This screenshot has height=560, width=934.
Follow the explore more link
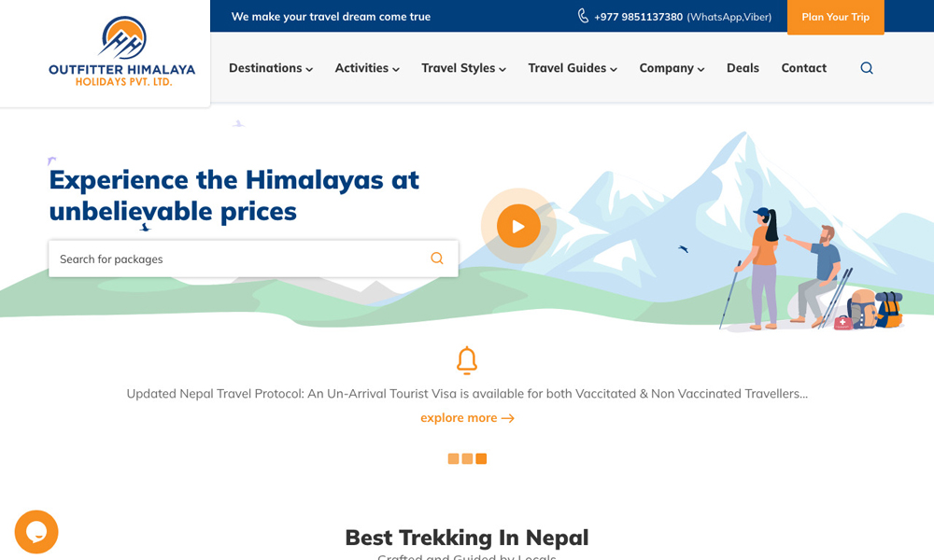[x=467, y=418]
